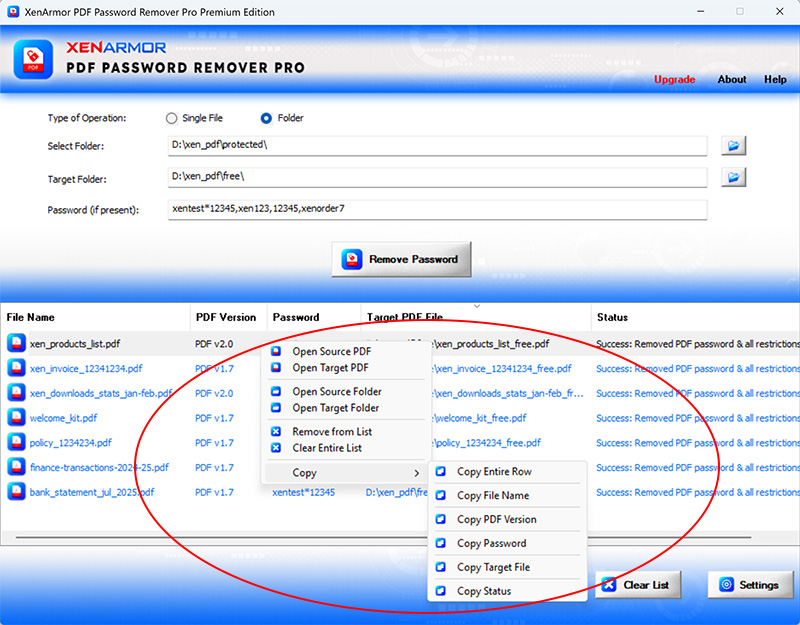Open the Help link

pos(775,79)
